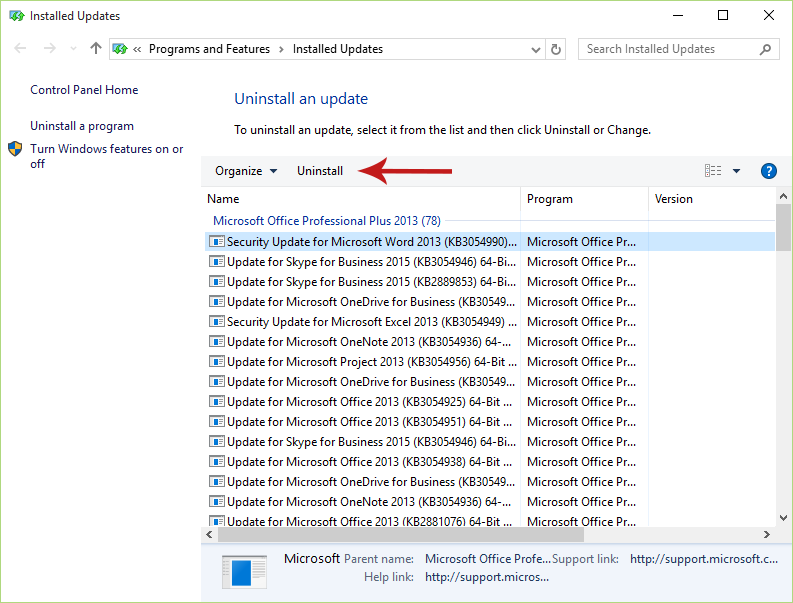The image size is (793, 603).
Task: Open recent locations dropdown near navigation arrows
Action: (73, 49)
